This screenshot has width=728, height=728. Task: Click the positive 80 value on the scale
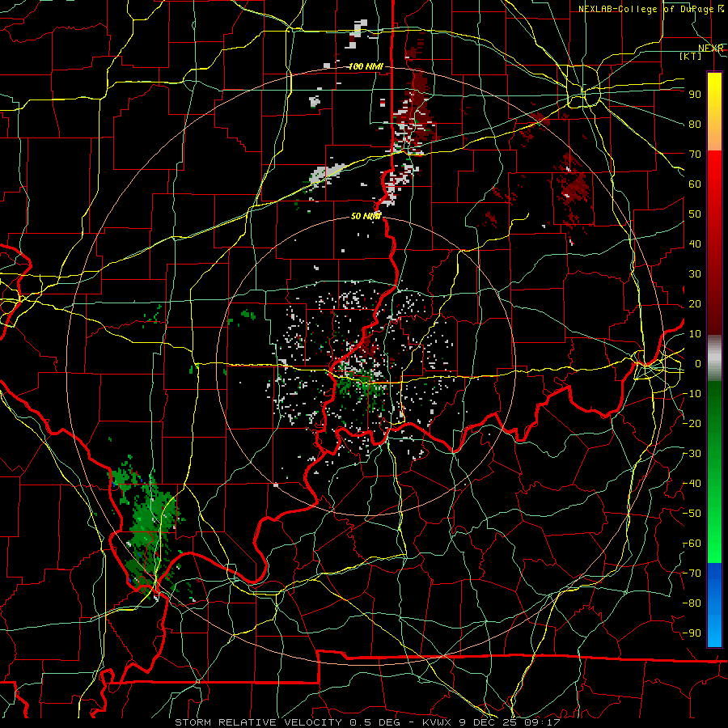point(695,124)
